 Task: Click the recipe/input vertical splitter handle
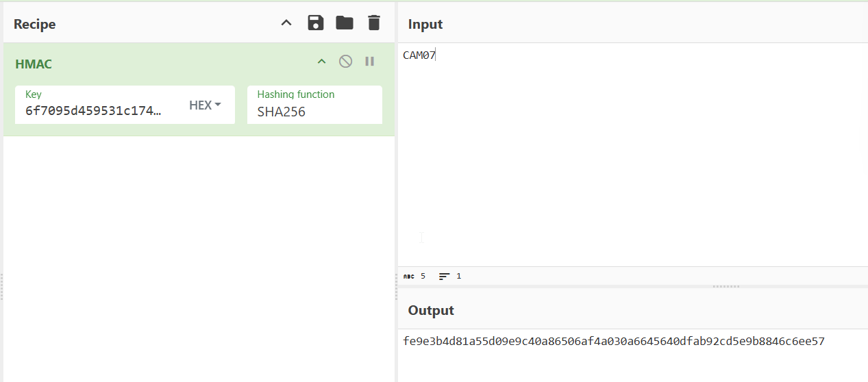[x=396, y=287]
